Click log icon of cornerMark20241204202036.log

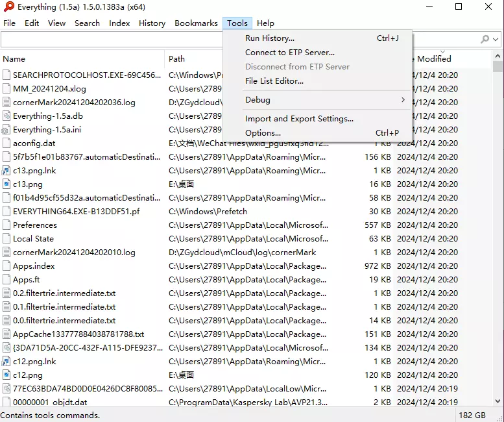[x=6, y=103]
